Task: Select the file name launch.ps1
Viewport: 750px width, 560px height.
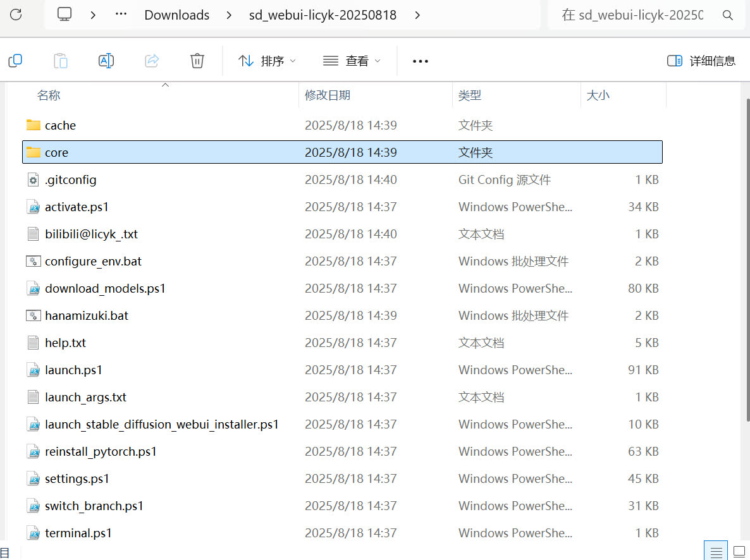Action: [x=73, y=370]
